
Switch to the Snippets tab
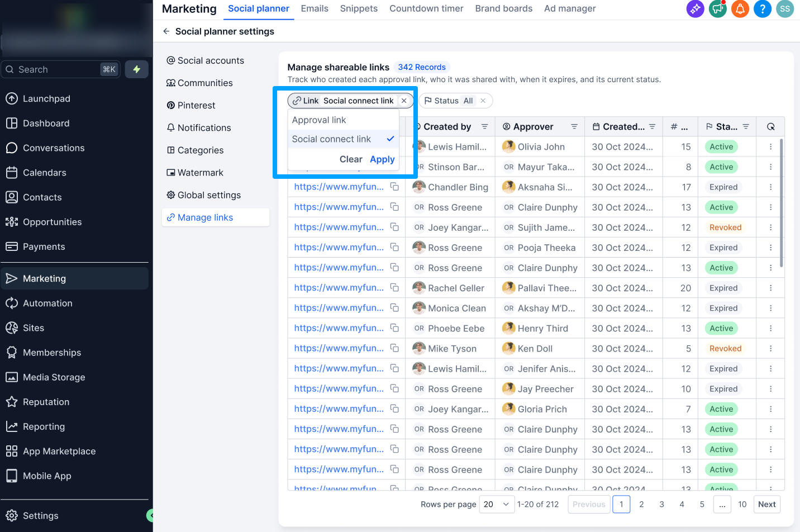[359, 8]
